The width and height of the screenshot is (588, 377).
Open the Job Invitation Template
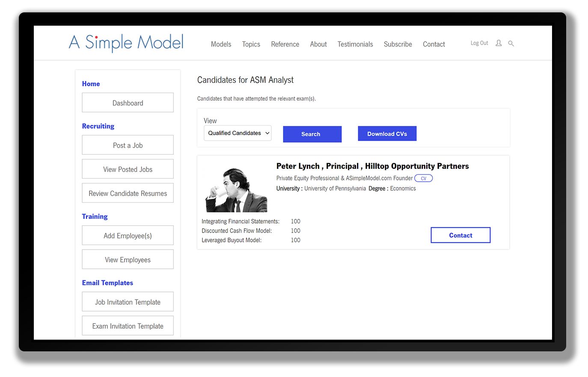128,302
